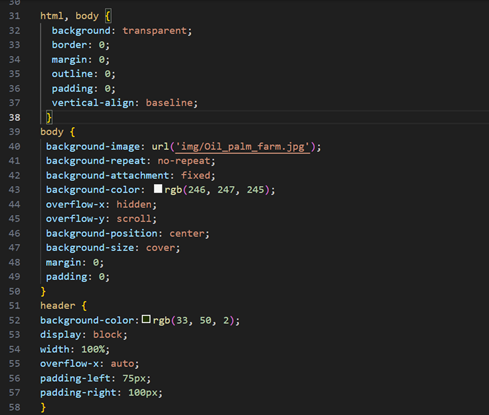Open the 'img/Oil_palm_farm.jpg' url link
489x415 pixels.
pyautogui.click(x=243, y=147)
